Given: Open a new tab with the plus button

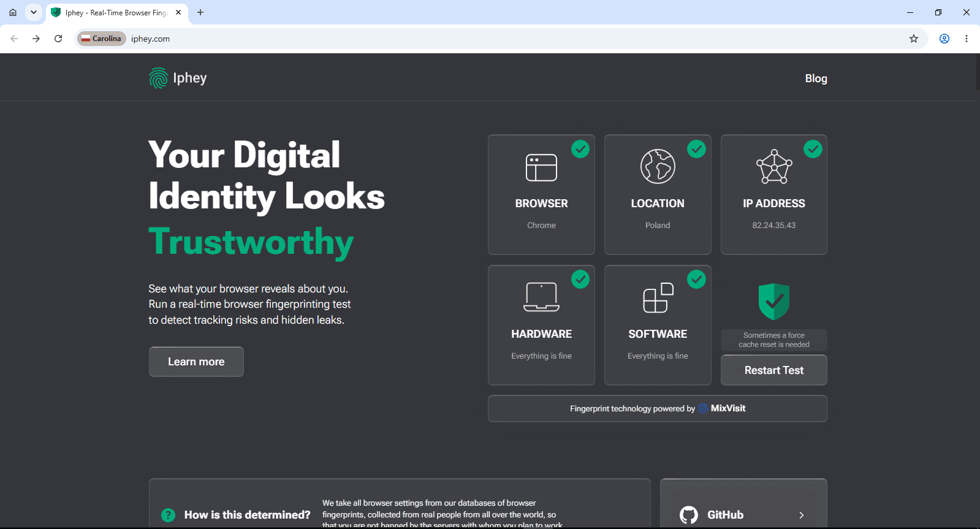Looking at the screenshot, I should pyautogui.click(x=200, y=12).
